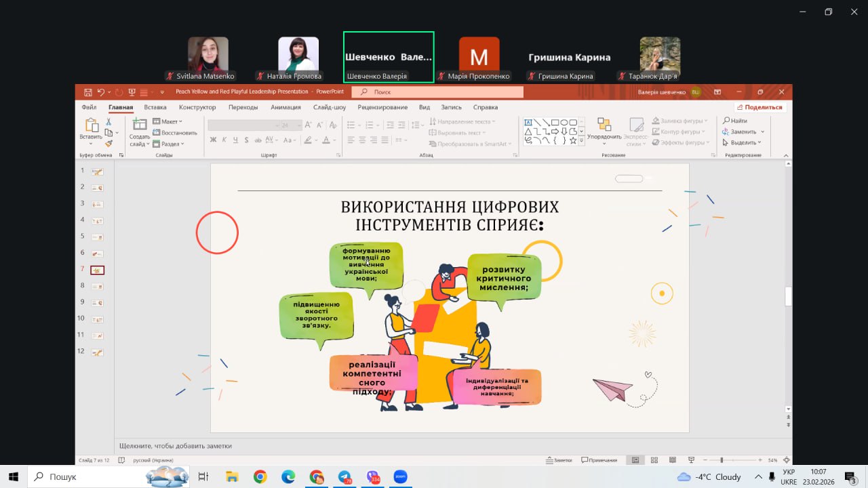Select the Format Painter brush icon
Viewport: 868px width, 488px height.
108,143
